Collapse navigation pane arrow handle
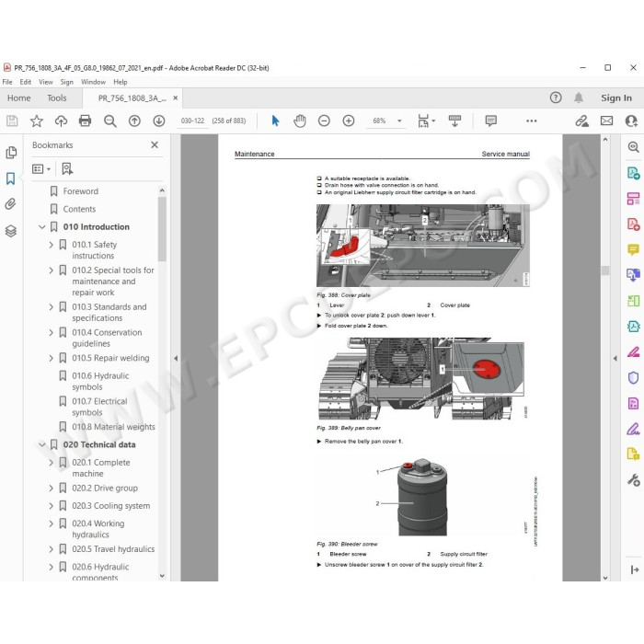Image resolution: width=644 pixels, height=644 pixels. [176, 358]
